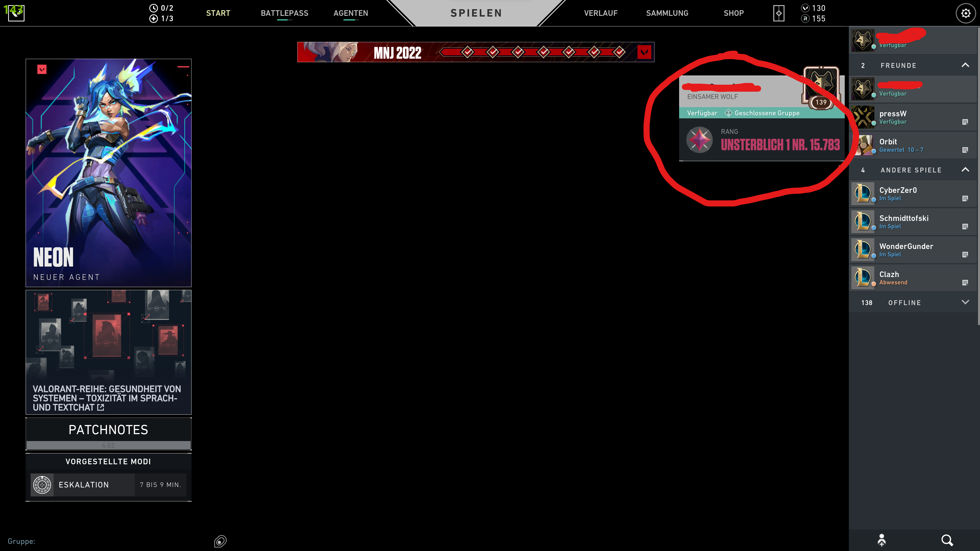Open the note icon beside pressW
The width and height of the screenshot is (980, 551).
point(965,122)
